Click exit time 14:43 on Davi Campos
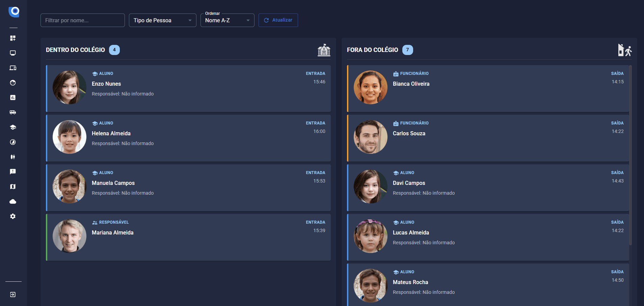The width and height of the screenshot is (644, 306). 618,181
